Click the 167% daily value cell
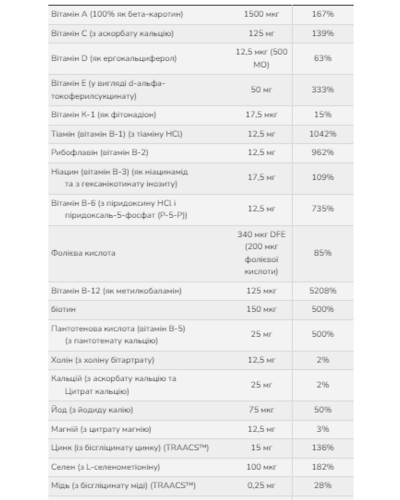400x500 pixels. click(x=323, y=14)
